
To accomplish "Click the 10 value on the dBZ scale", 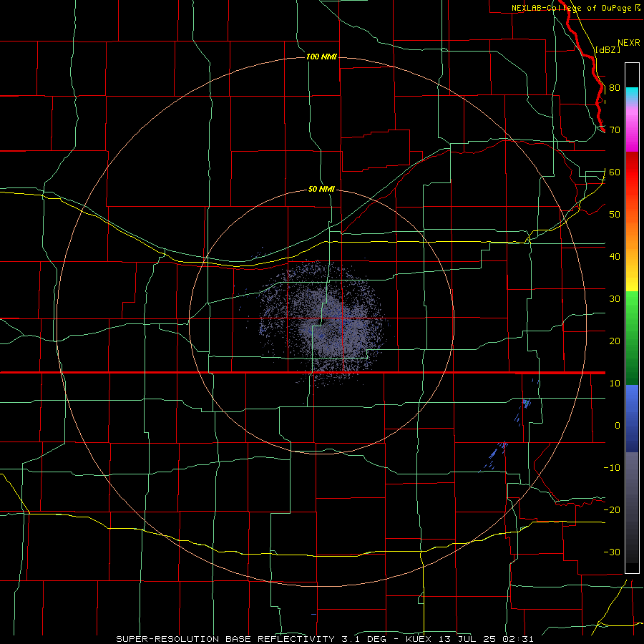I will [x=615, y=384].
